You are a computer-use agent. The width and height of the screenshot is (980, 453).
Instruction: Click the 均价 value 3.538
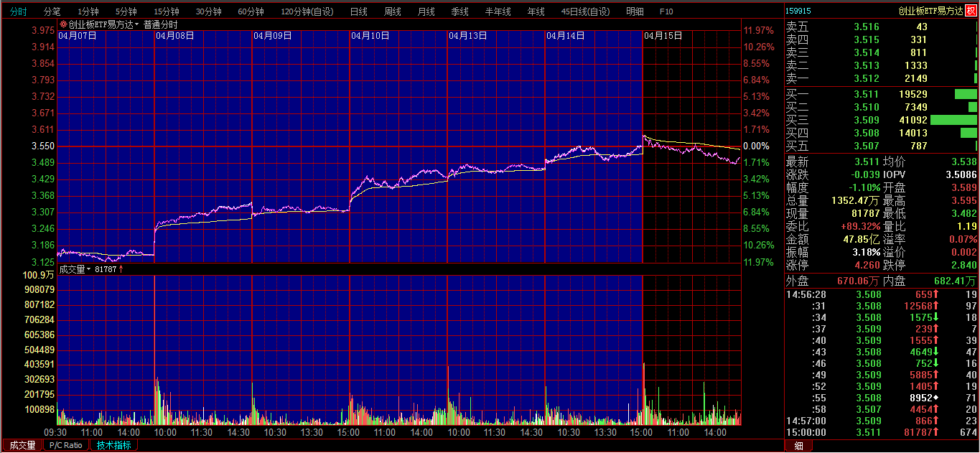(x=963, y=162)
